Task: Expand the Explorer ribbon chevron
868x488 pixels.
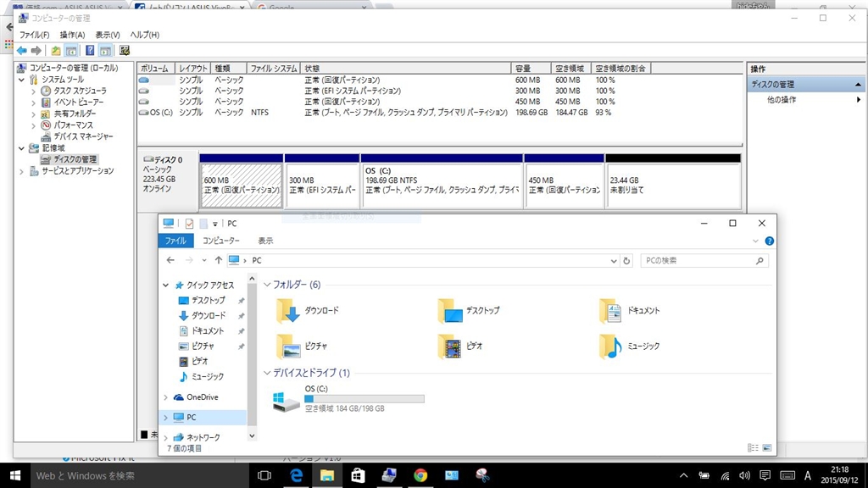Action: (755, 241)
